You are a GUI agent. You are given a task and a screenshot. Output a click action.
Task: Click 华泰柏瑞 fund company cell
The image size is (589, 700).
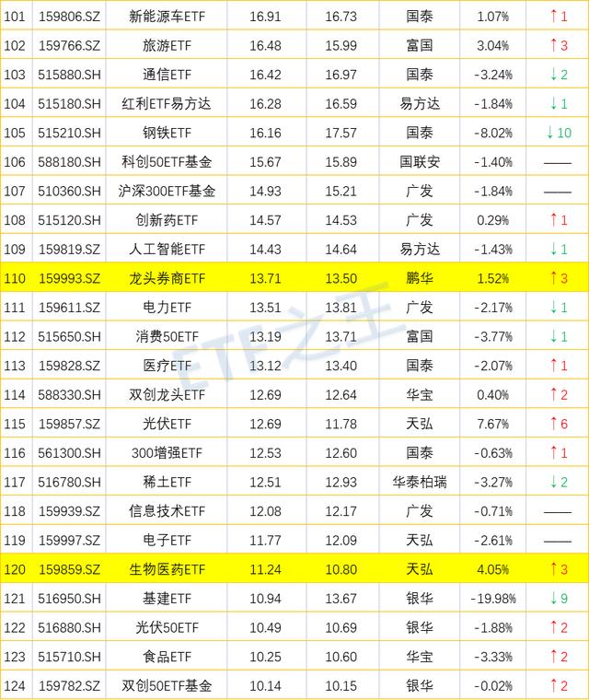pyautogui.click(x=420, y=482)
